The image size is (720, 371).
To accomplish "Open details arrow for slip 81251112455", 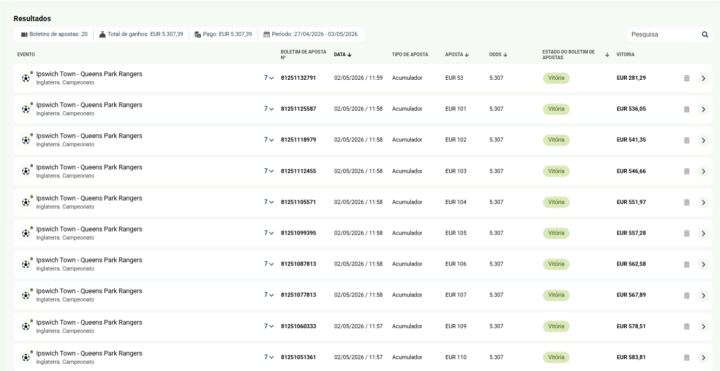I will click(x=703, y=171).
